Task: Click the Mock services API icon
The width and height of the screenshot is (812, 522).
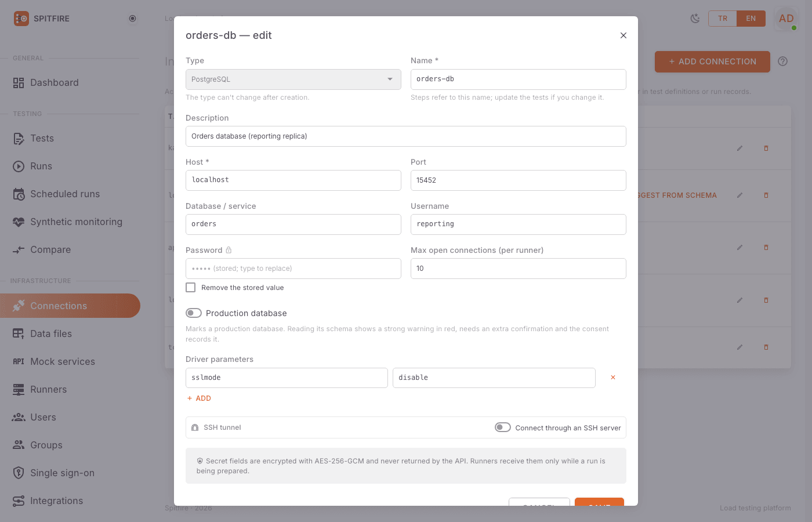Action: pyautogui.click(x=19, y=361)
